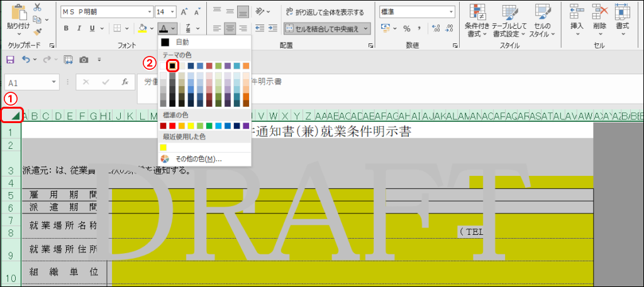Click the Undo arrow icon
This screenshot has height=287, width=644.
point(26,60)
